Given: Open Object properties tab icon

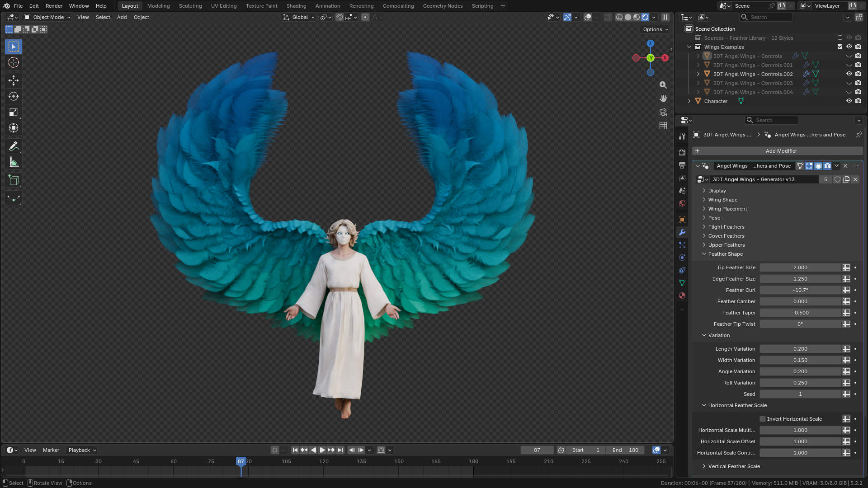Looking at the screenshot, I should pyautogui.click(x=682, y=220).
